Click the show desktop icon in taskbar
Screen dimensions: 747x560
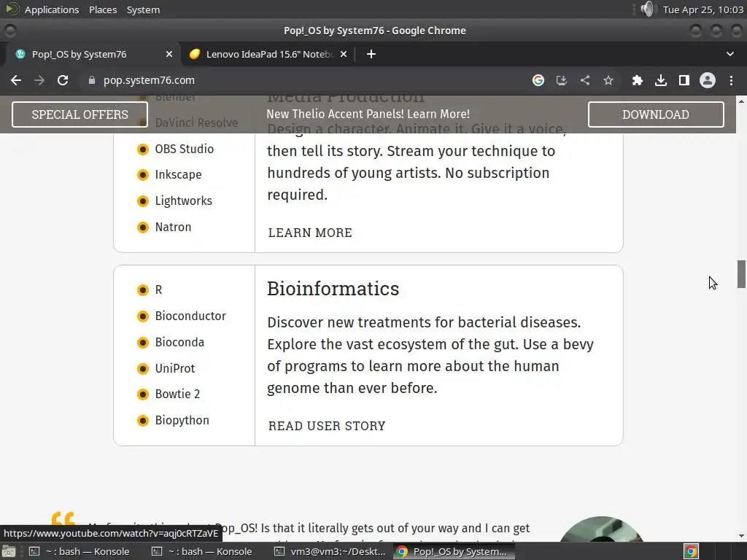pyautogui.click(x=9, y=551)
